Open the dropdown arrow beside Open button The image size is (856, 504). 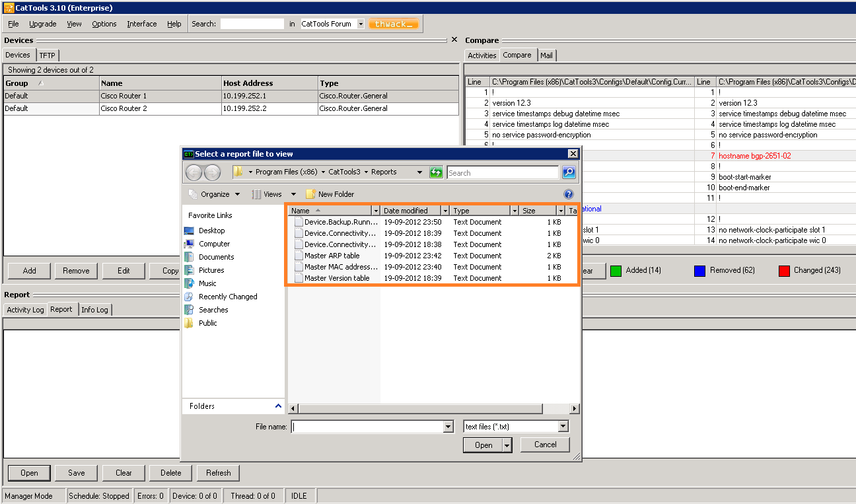pyautogui.click(x=507, y=445)
